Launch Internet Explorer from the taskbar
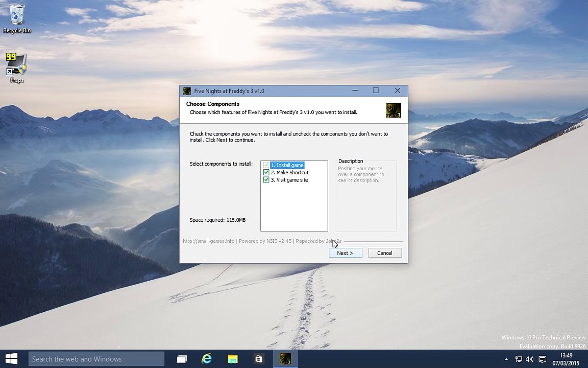 click(207, 359)
